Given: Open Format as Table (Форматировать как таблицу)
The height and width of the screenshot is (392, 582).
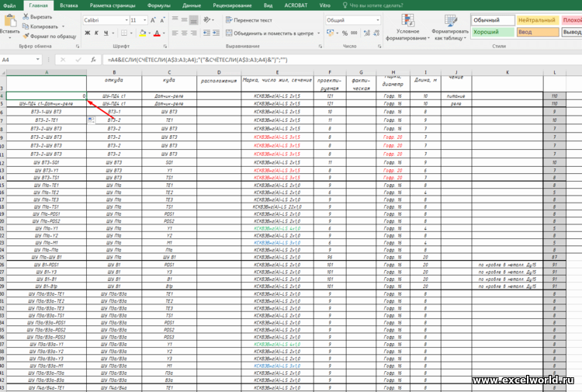Looking at the screenshot, I should point(450,27).
